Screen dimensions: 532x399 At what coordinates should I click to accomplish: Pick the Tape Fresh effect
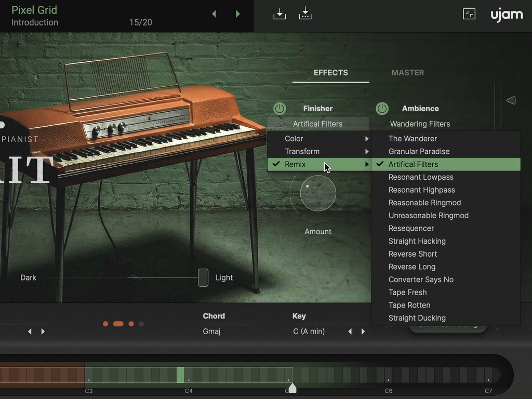pos(446,292)
